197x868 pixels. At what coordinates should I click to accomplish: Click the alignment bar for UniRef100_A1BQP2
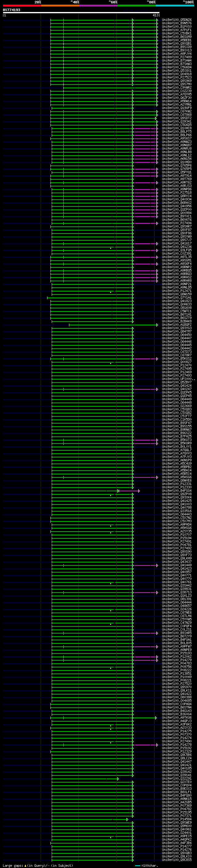[114, 325]
